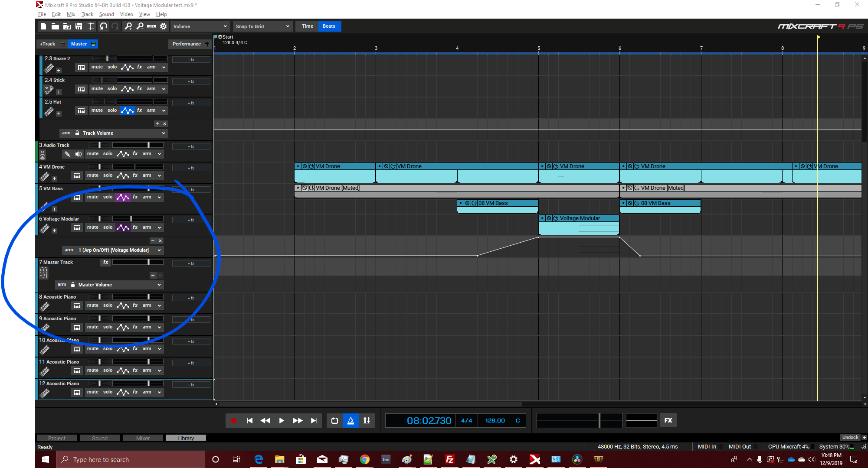The height and width of the screenshot is (468, 868).
Task: Click the Master Track mixer icon
Action: (44, 273)
